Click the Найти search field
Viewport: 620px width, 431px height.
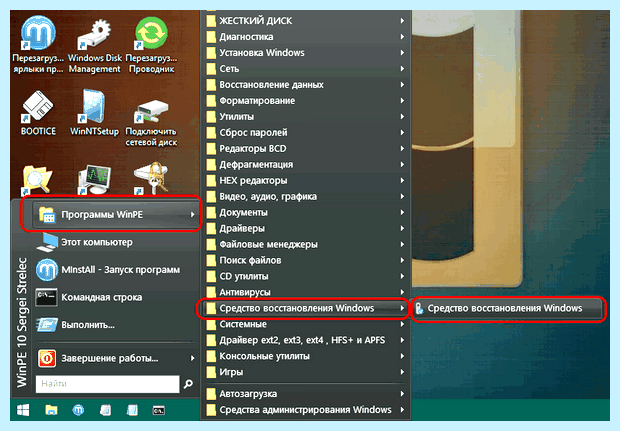click(108, 384)
